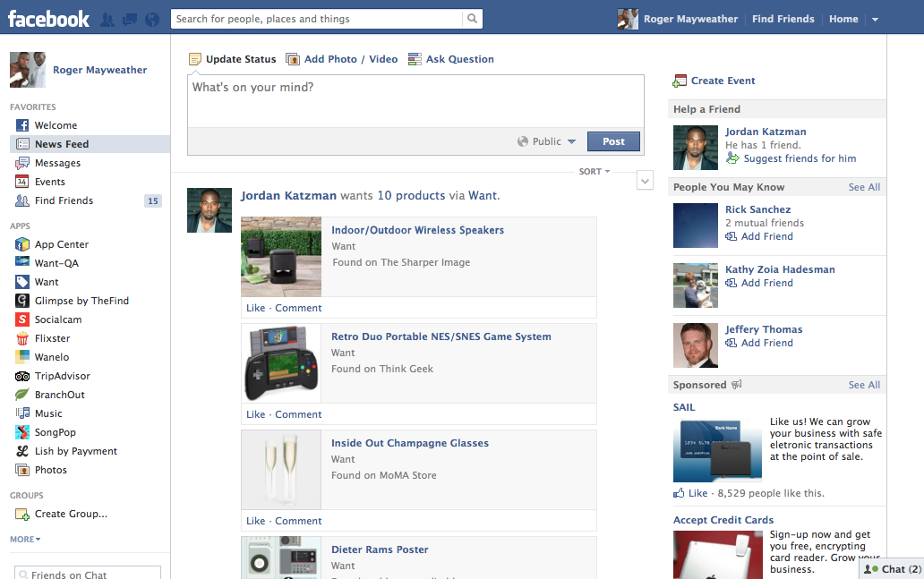Open the SORT dropdown above the feed
The width and height of the screenshot is (924, 579).
coord(594,172)
